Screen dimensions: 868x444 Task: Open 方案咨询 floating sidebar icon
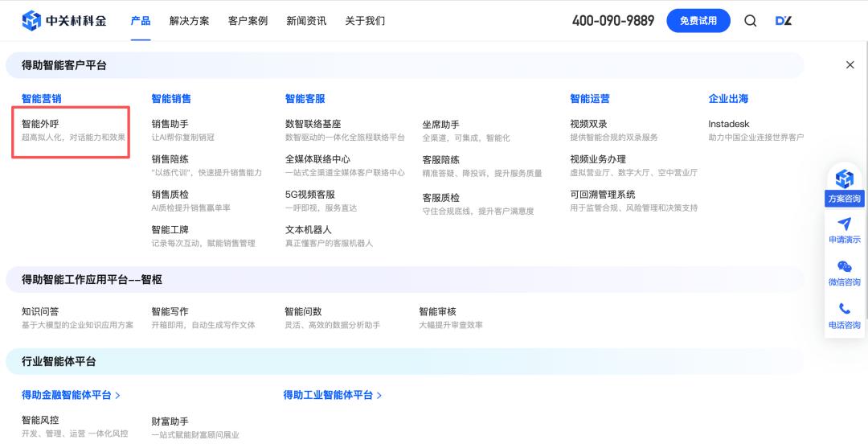pos(844,179)
